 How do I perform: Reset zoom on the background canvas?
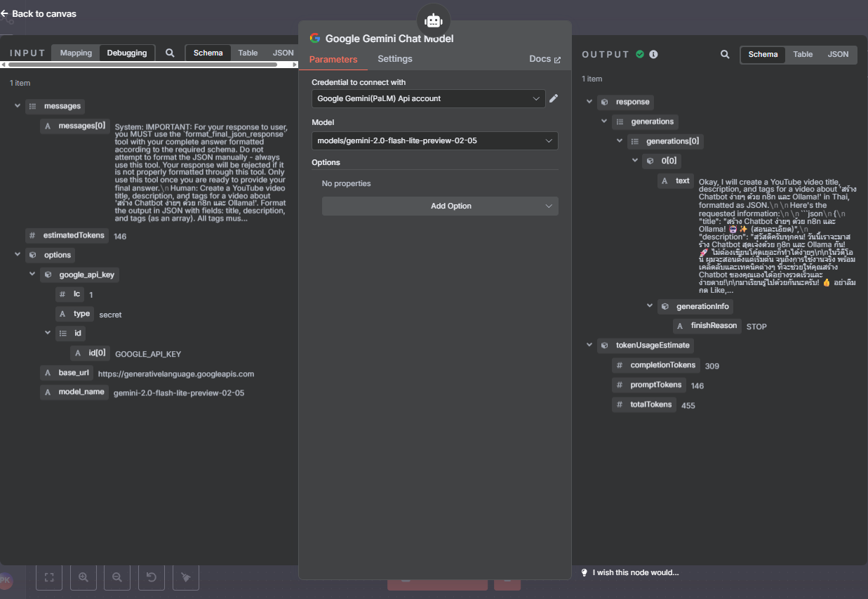click(x=152, y=577)
